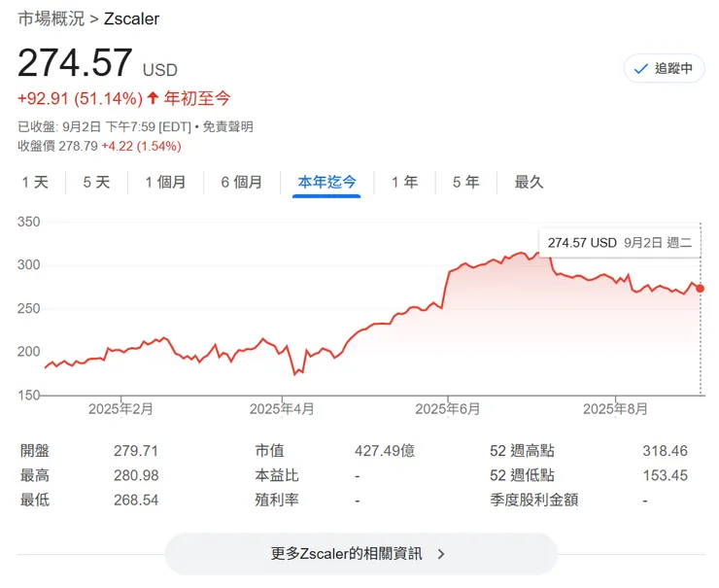Open the 市場概況 breadcrumb link
The height and width of the screenshot is (588, 719).
[51, 18]
